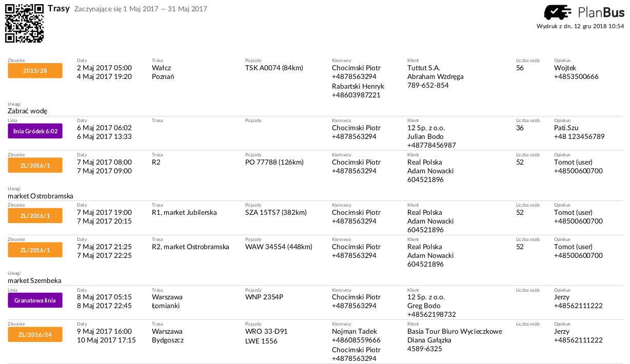Click the PlanBus bus logo icon

click(x=558, y=12)
